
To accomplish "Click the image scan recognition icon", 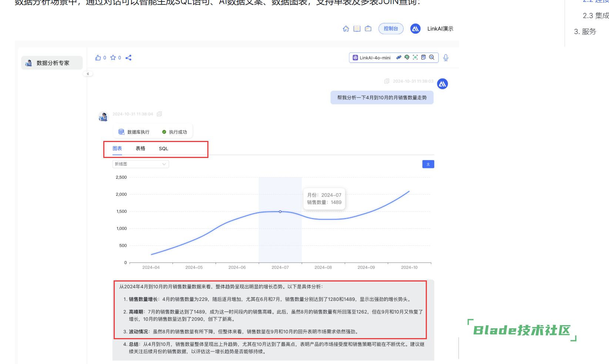I will coord(415,57).
